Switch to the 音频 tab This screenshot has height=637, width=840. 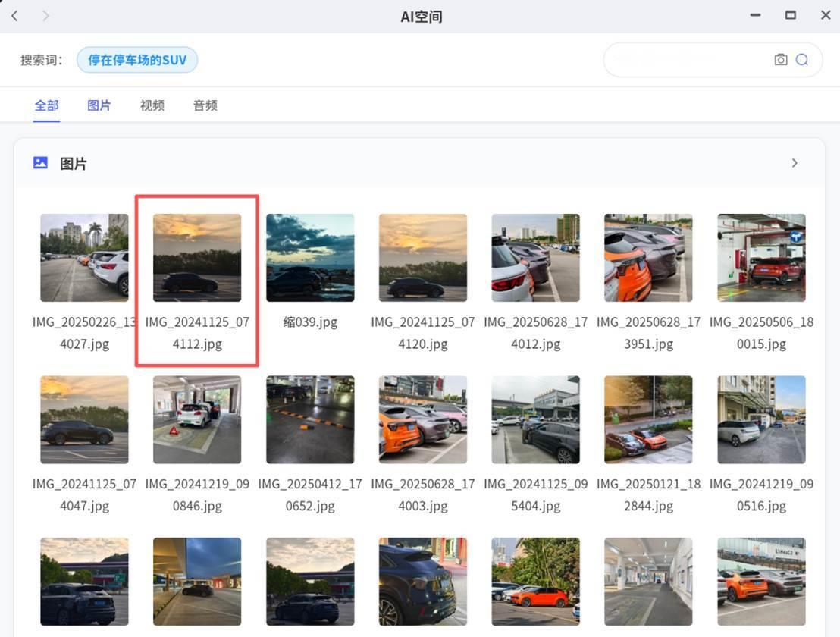pos(205,105)
